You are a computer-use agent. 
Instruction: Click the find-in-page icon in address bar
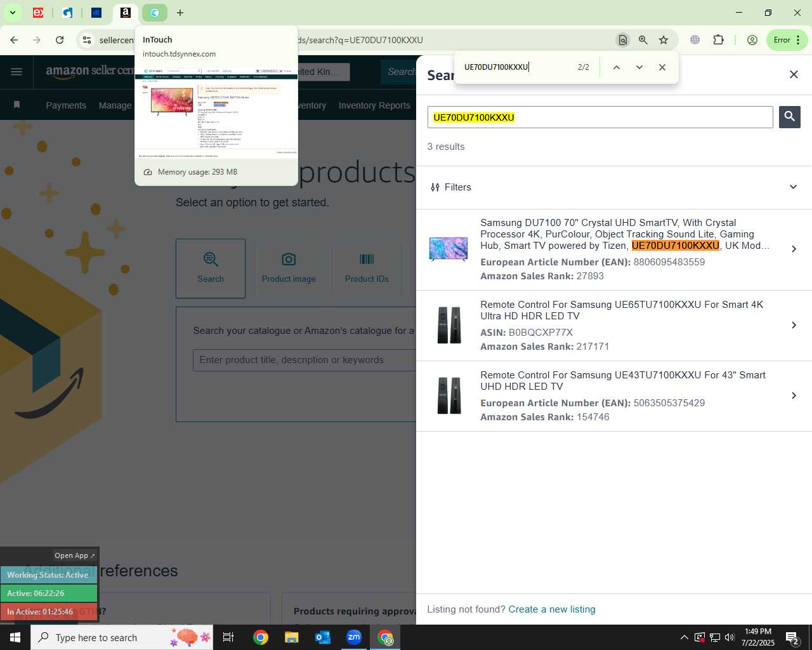622,40
